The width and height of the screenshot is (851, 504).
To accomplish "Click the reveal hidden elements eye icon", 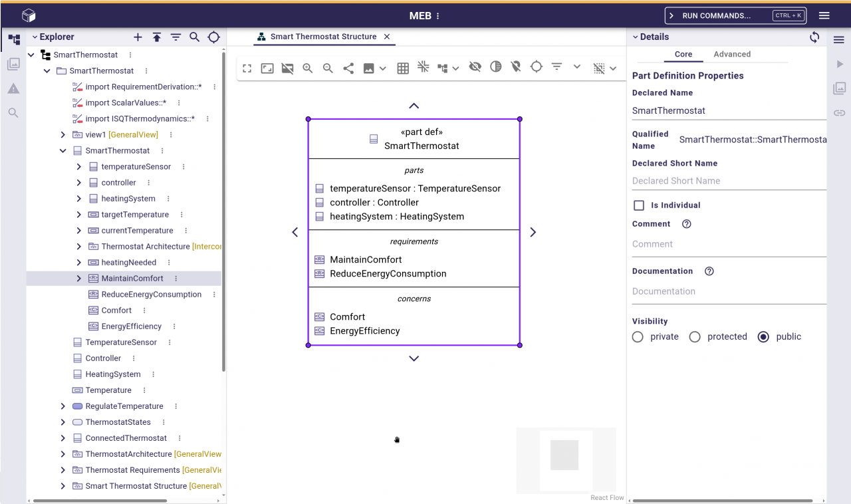I will pyautogui.click(x=475, y=66).
